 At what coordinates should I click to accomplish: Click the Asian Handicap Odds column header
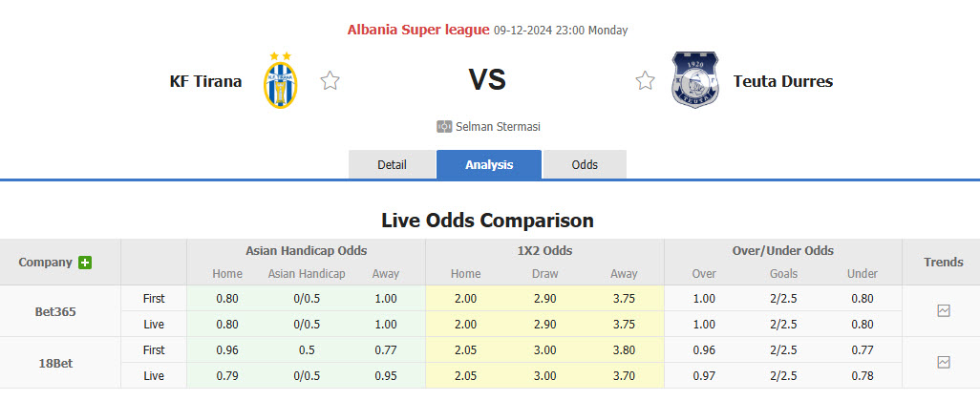point(306,251)
